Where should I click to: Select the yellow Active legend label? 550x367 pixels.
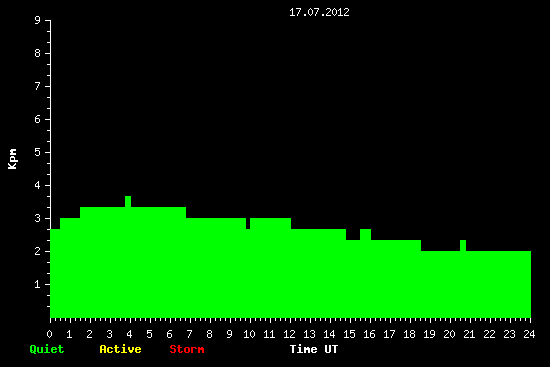(x=120, y=349)
